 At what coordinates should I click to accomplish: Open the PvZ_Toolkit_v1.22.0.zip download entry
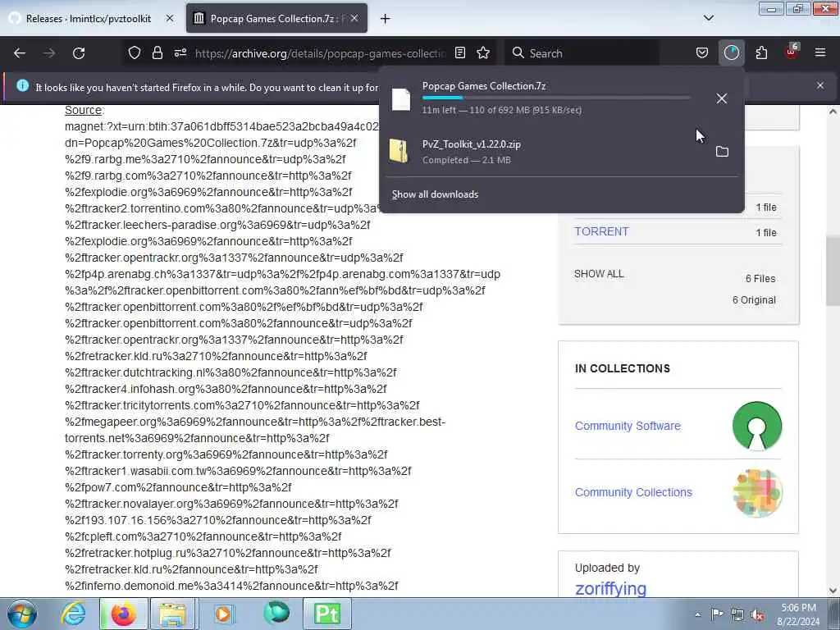click(546, 152)
